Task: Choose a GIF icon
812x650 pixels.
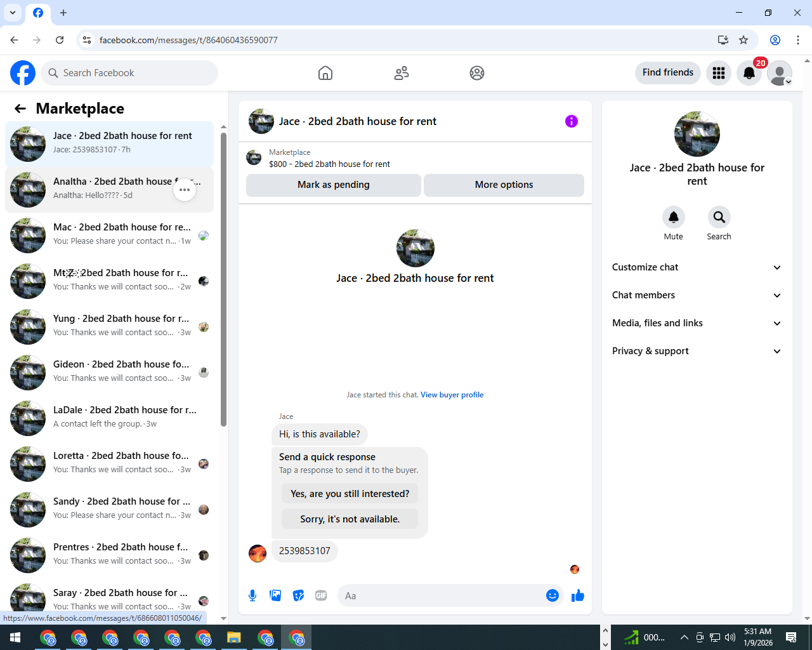Action: coord(321,595)
